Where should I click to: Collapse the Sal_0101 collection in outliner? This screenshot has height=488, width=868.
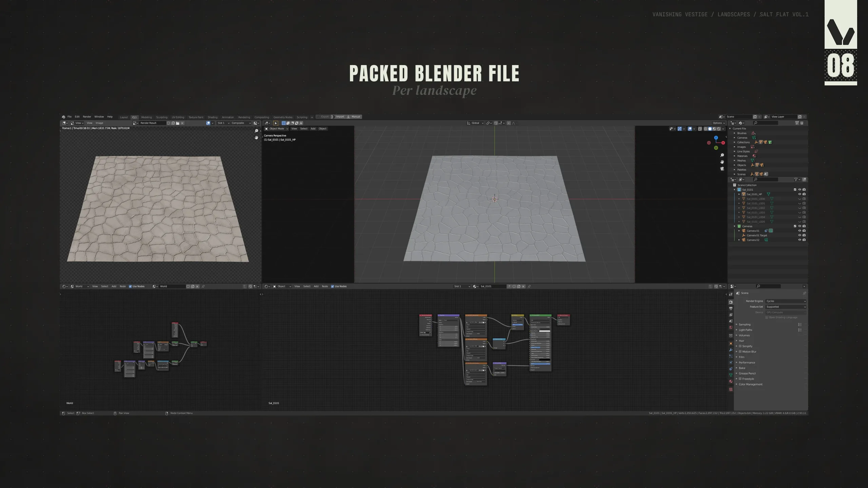coord(735,190)
